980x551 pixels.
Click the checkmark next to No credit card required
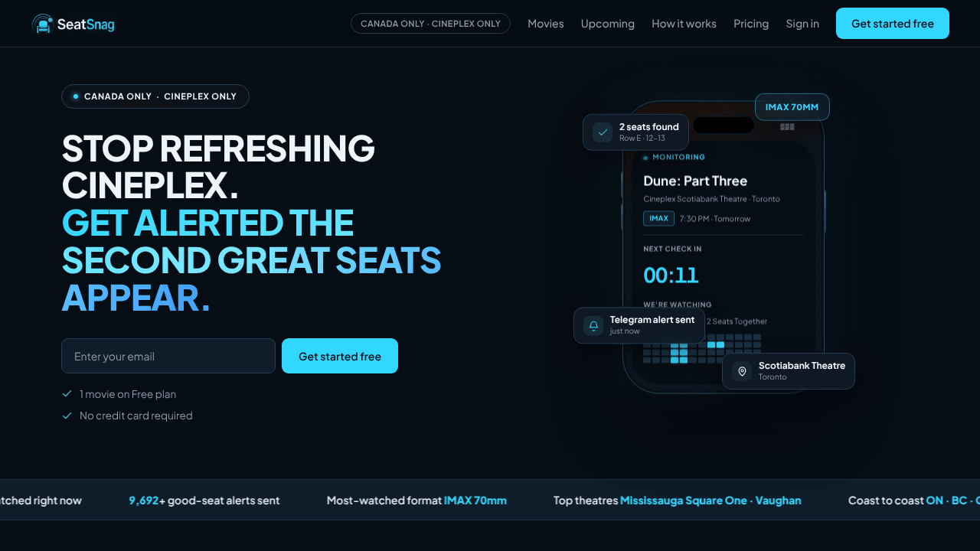[67, 416]
